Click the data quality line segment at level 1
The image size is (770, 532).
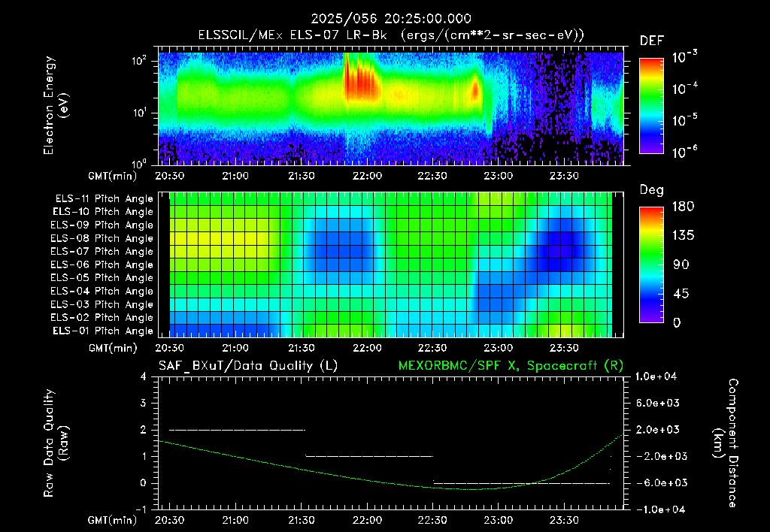[x=369, y=456]
